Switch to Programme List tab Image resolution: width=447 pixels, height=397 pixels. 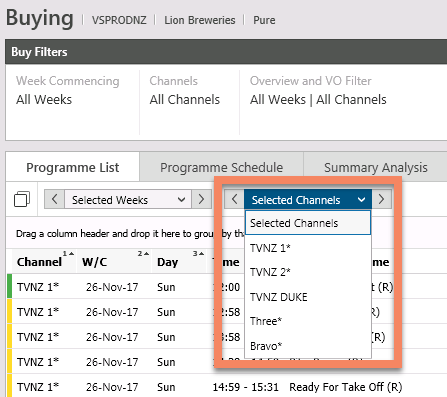click(x=73, y=167)
